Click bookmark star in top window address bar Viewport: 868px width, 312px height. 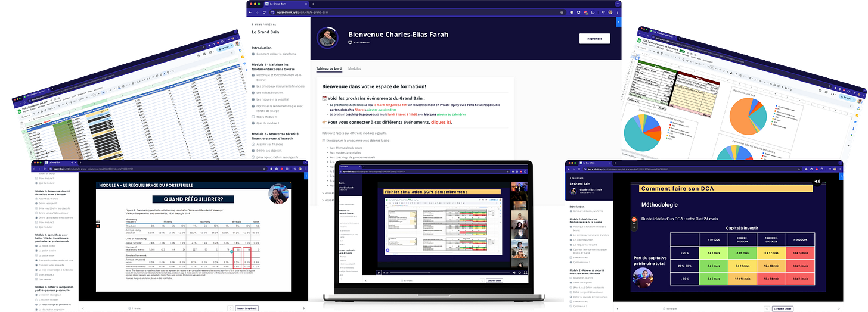tap(562, 12)
